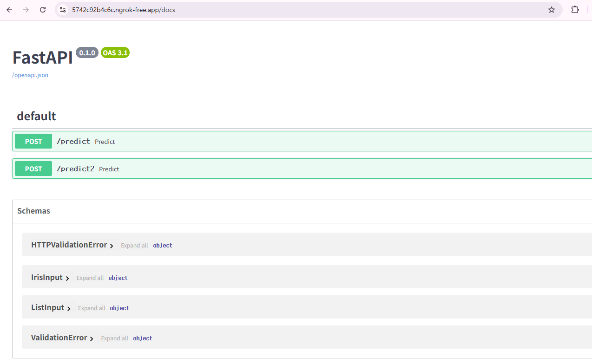Screen dimensions: 592x364
Task: Expand the HTTPValidationError schema chevron
Action: click(112, 246)
